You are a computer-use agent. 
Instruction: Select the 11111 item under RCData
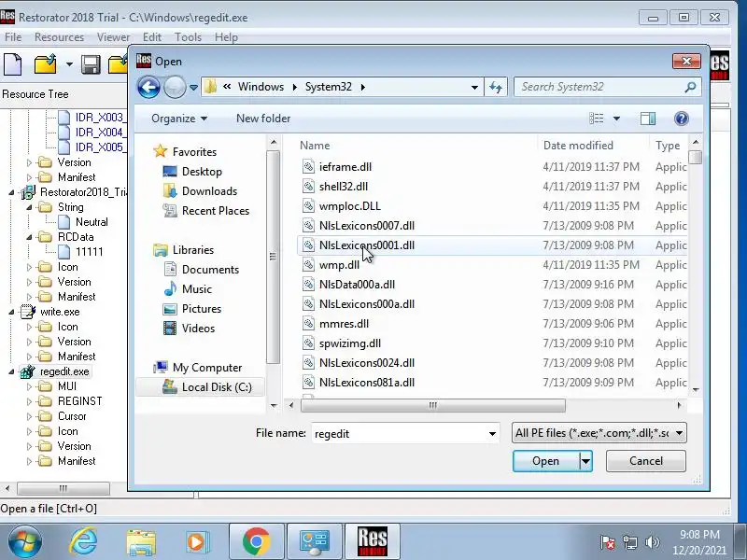[89, 251]
